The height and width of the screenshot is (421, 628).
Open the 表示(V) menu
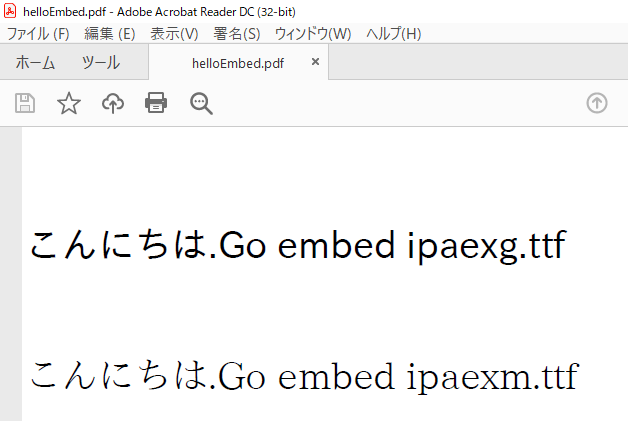(174, 34)
